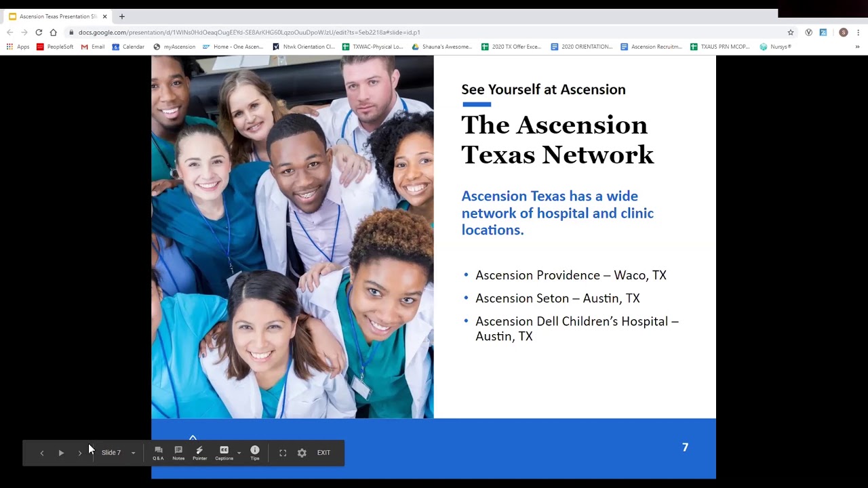
Task: Close the Ascension Texas Presentation tab
Action: pos(105,16)
